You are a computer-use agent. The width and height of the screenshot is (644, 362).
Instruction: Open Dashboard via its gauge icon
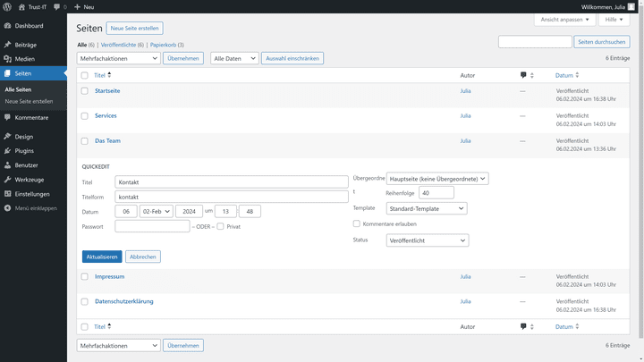[x=7, y=25]
